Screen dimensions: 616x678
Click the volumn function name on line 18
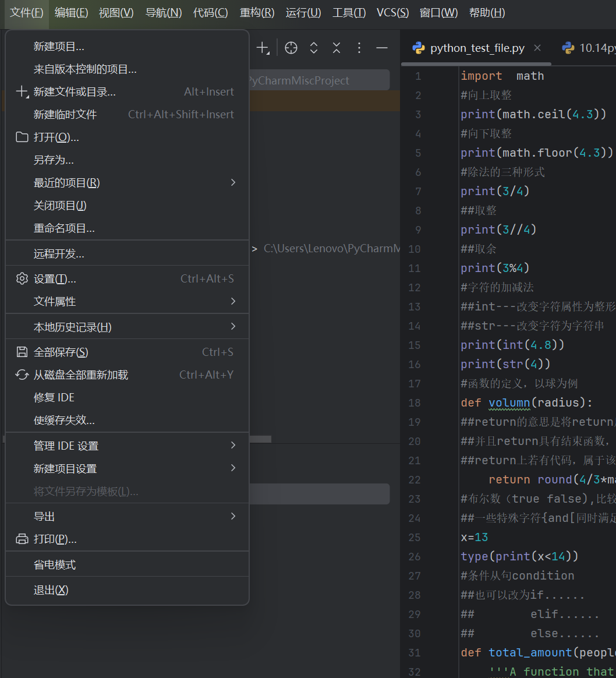pos(509,403)
